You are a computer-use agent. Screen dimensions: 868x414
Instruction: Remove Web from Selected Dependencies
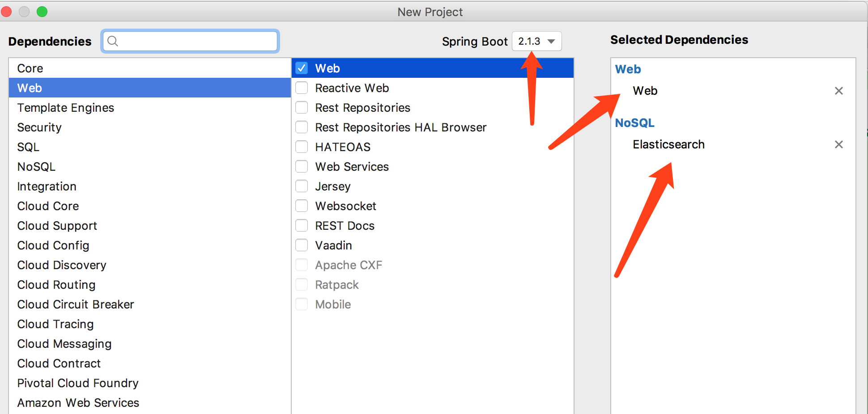click(x=838, y=91)
